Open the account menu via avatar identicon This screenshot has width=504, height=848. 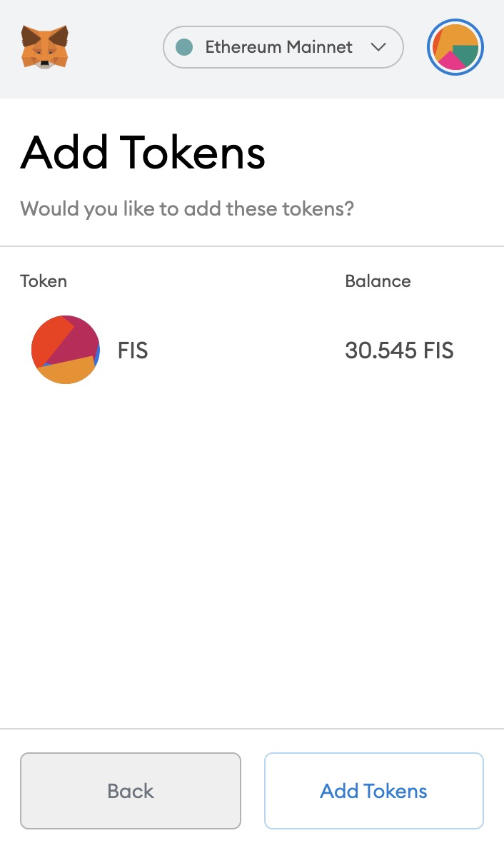click(x=455, y=47)
